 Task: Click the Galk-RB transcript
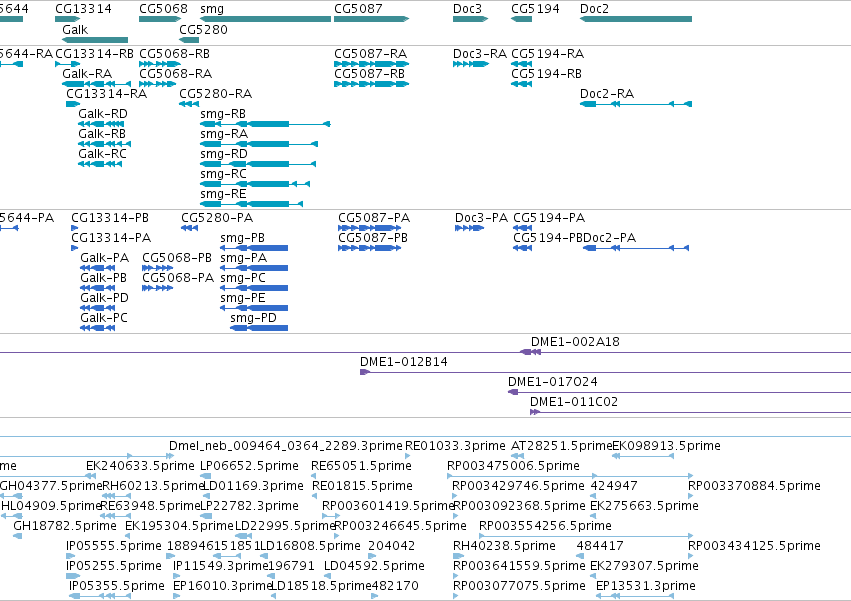coord(104,144)
